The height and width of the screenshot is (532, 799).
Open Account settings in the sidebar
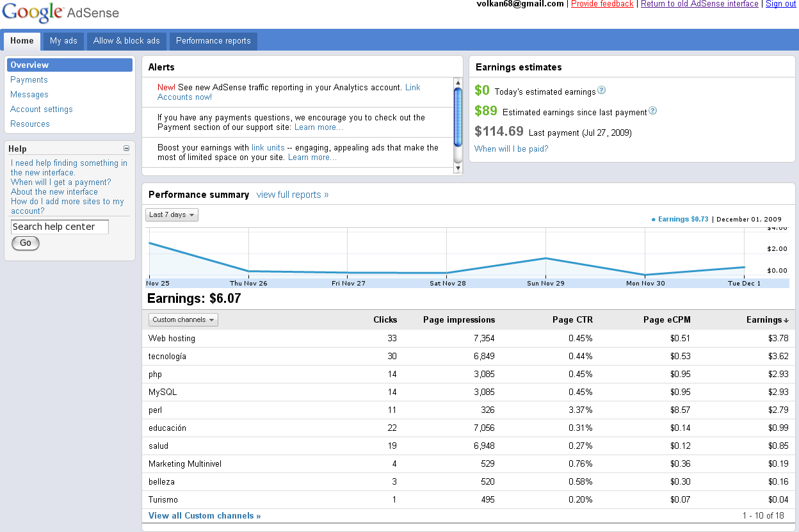(42, 109)
